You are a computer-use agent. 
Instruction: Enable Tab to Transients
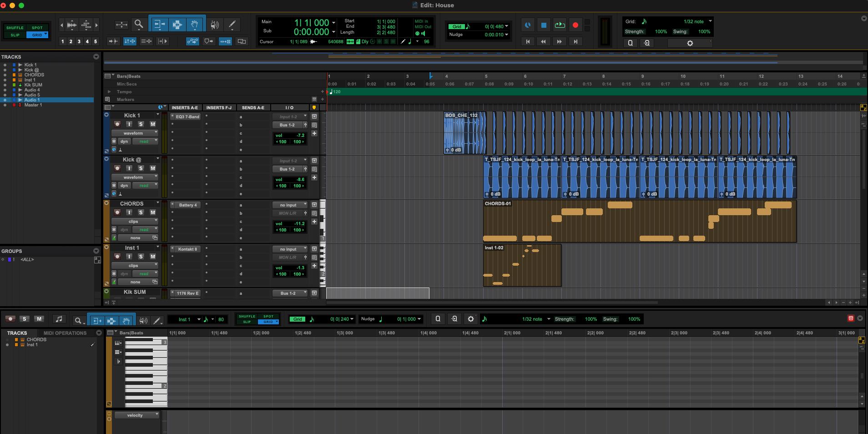point(112,41)
